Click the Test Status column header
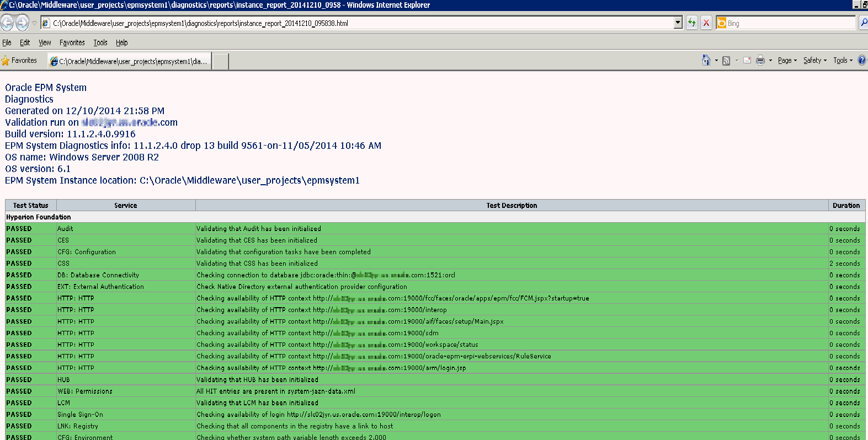The width and height of the screenshot is (868, 440). click(31, 205)
